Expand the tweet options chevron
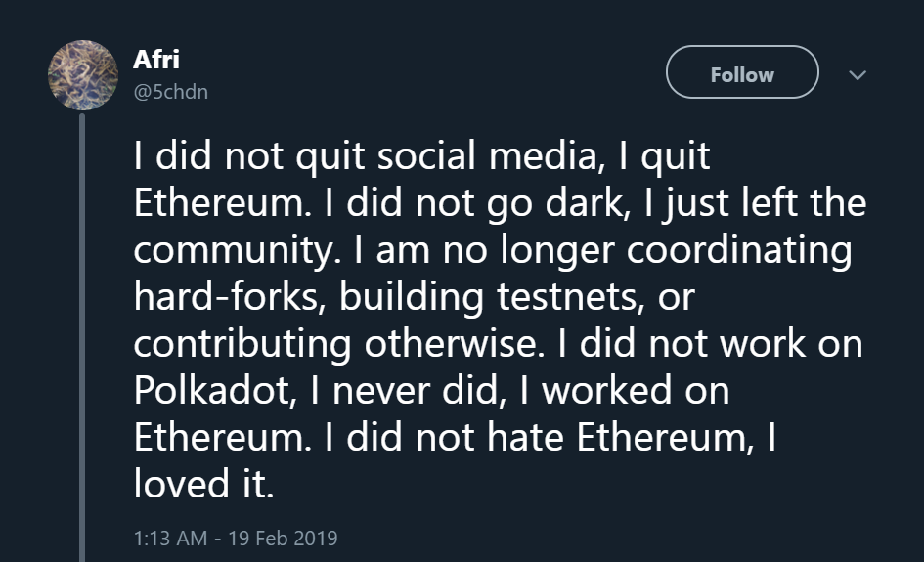 coord(857,74)
